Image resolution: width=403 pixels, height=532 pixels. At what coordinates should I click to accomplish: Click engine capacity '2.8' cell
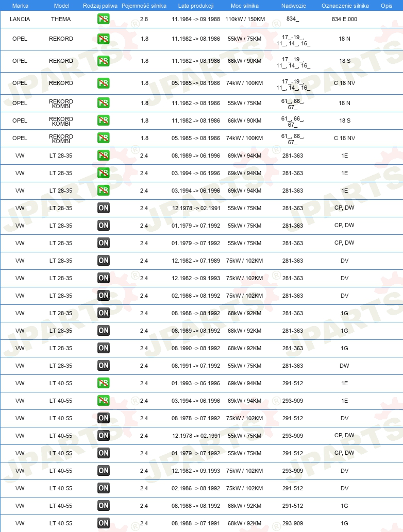(144, 20)
